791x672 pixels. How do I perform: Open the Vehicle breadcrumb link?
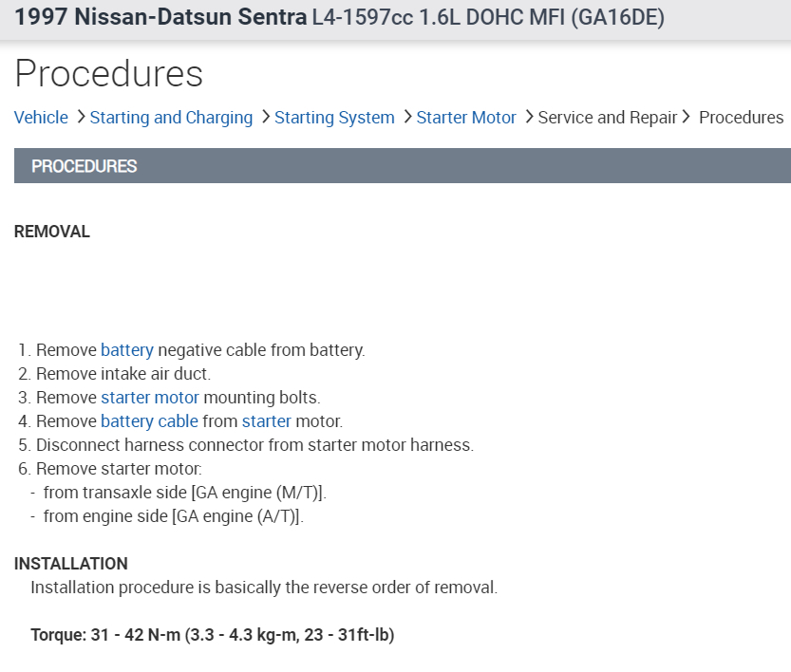tap(41, 118)
